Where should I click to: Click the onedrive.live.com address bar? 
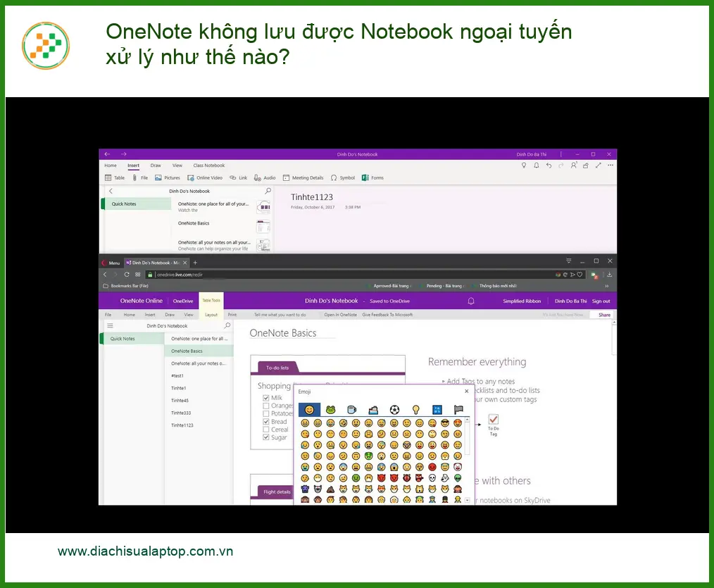click(351, 275)
